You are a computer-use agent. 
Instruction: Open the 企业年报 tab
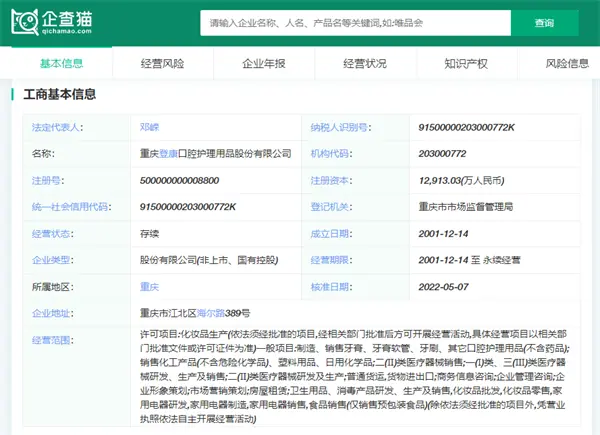click(x=264, y=63)
